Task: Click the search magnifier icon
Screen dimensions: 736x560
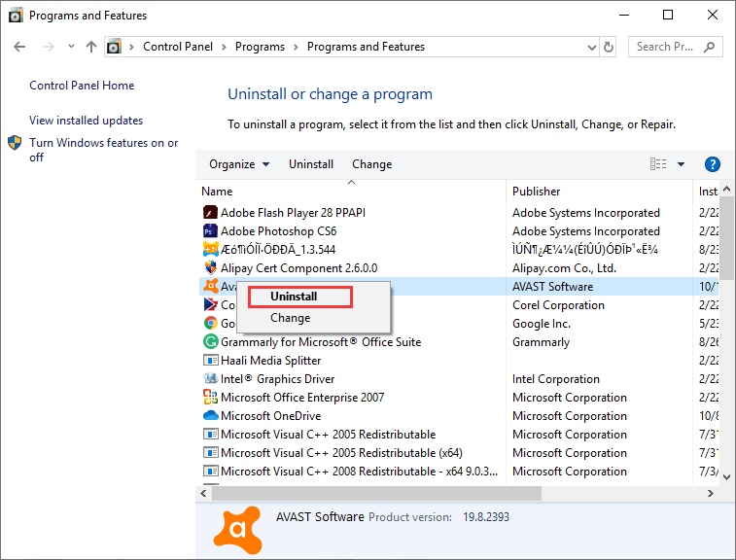Action: [x=709, y=47]
